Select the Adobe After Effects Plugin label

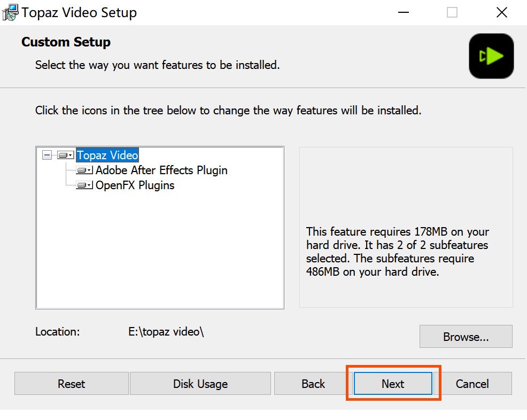click(161, 170)
